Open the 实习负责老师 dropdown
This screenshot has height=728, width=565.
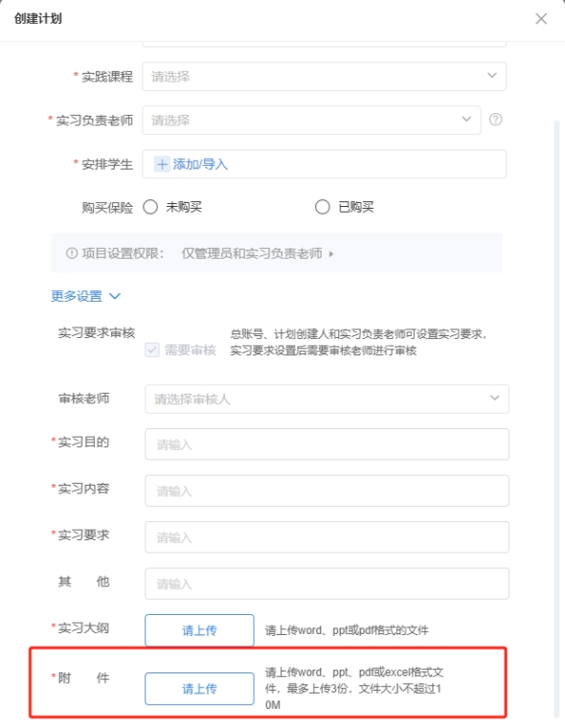click(x=311, y=121)
